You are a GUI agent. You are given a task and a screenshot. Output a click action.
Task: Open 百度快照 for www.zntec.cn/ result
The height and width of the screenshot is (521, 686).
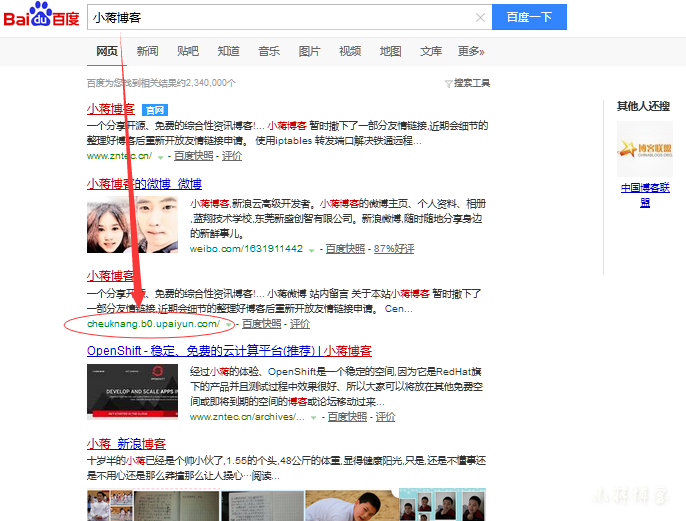click(x=193, y=156)
